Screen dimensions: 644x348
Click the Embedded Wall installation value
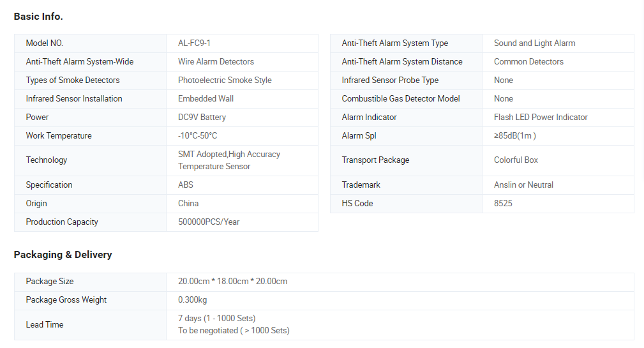[206, 99]
